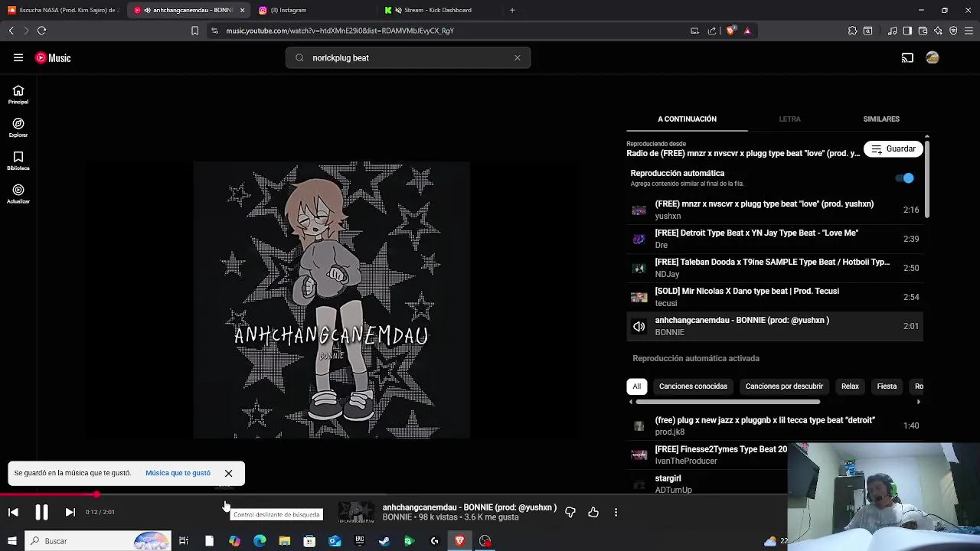This screenshot has height=551, width=980.
Task: Switch to the SIMILARES tab
Action: [881, 119]
